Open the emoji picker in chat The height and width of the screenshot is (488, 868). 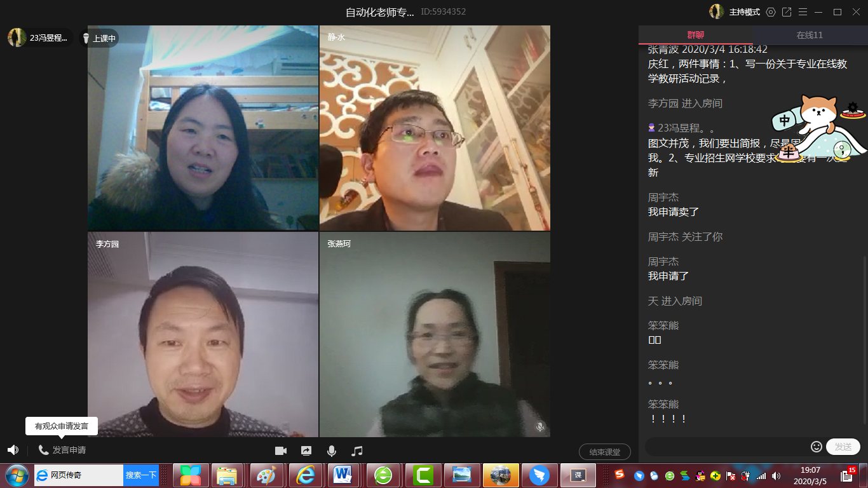pos(817,447)
